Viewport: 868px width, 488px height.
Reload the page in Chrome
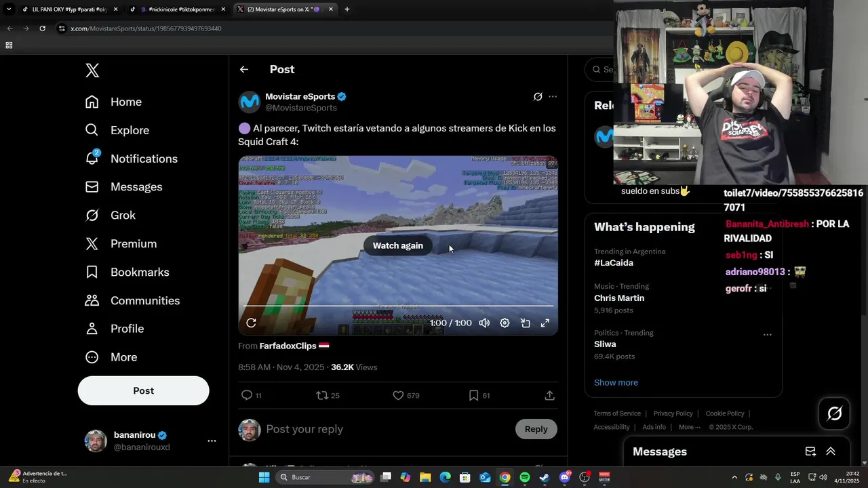[x=42, y=28]
